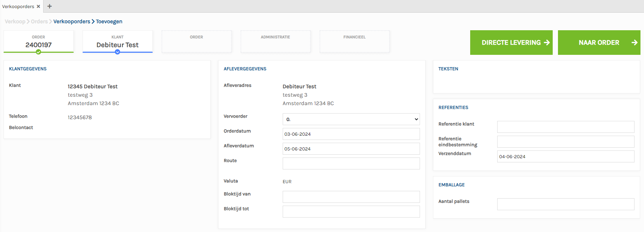The height and width of the screenshot is (232, 644).
Task: Edit the Referentie klant field
Action: tap(566, 127)
